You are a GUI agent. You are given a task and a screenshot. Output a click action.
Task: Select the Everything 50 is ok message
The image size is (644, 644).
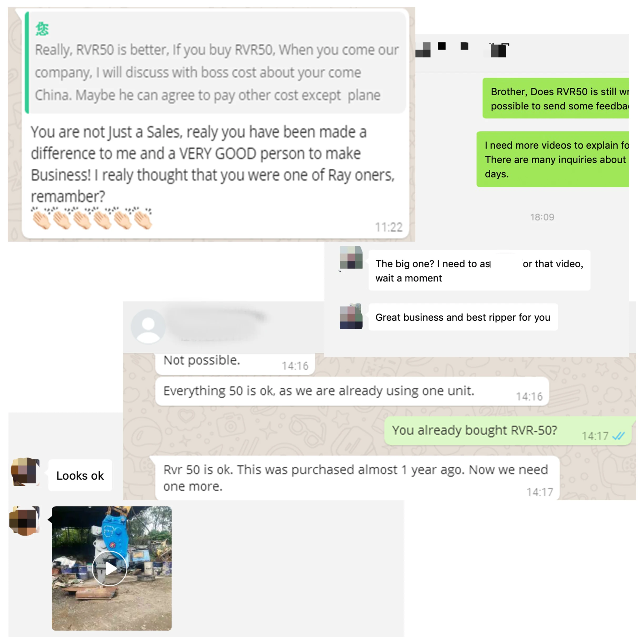pyautogui.click(x=352, y=391)
